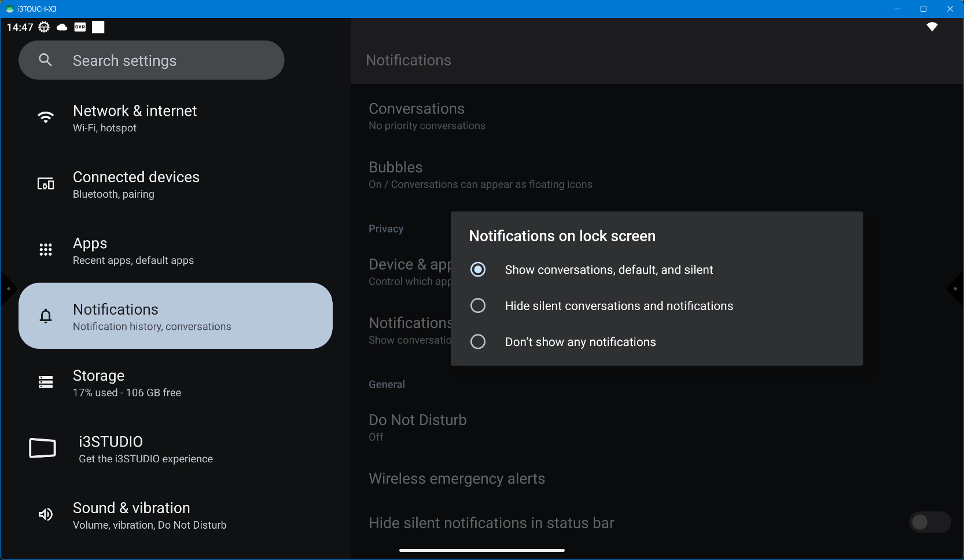
Task: Open the left edge side panel arrow
Action: click(8, 288)
